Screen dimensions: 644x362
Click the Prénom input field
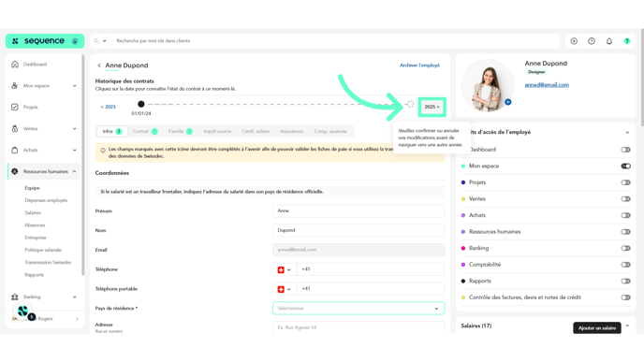359,211
